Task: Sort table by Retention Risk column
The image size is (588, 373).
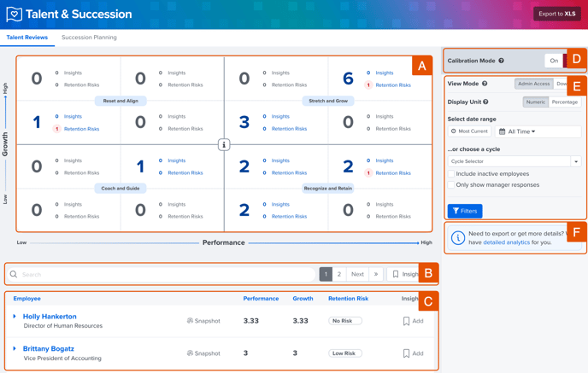Action: coord(348,299)
